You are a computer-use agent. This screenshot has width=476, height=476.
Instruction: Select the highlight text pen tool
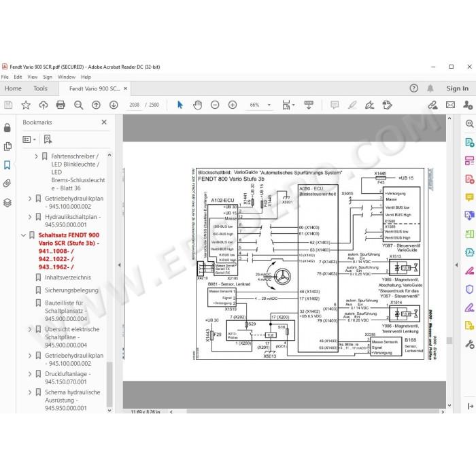click(352, 105)
